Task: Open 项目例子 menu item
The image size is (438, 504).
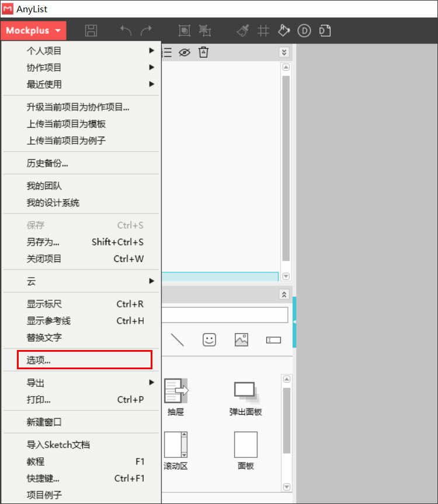Action: coord(81,495)
